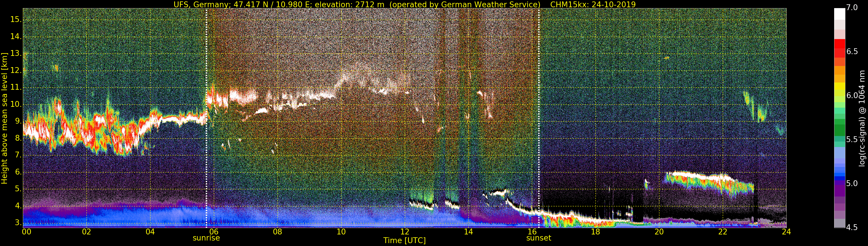The width and height of the screenshot is (868, 246).
Task: Click the time axis tick '14'
Action: [x=468, y=232]
